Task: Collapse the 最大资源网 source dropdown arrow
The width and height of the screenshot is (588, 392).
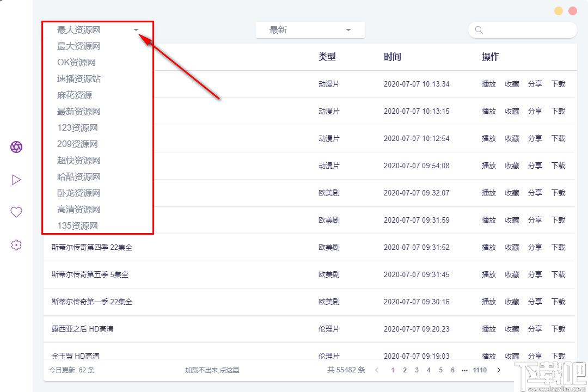Action: [136, 30]
